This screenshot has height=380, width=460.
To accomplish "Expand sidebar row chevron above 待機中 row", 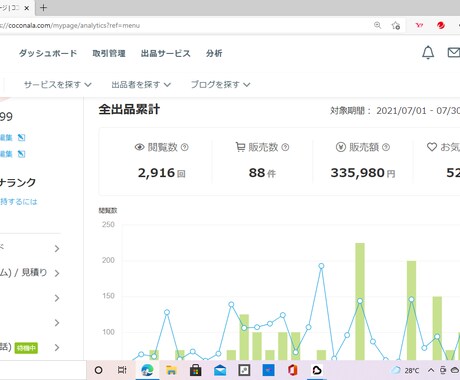I will tap(57, 323).
